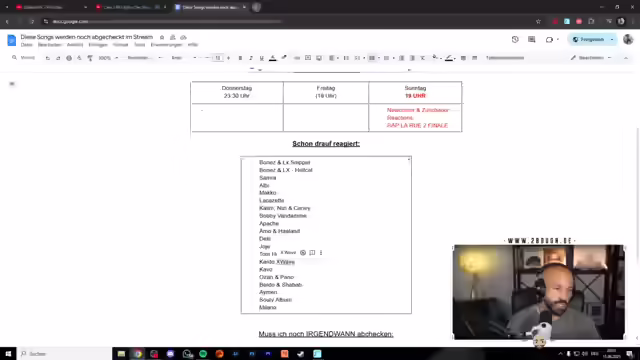Open three-dot menu on popup toolbar
This screenshot has width=640, height=360.
click(321, 253)
